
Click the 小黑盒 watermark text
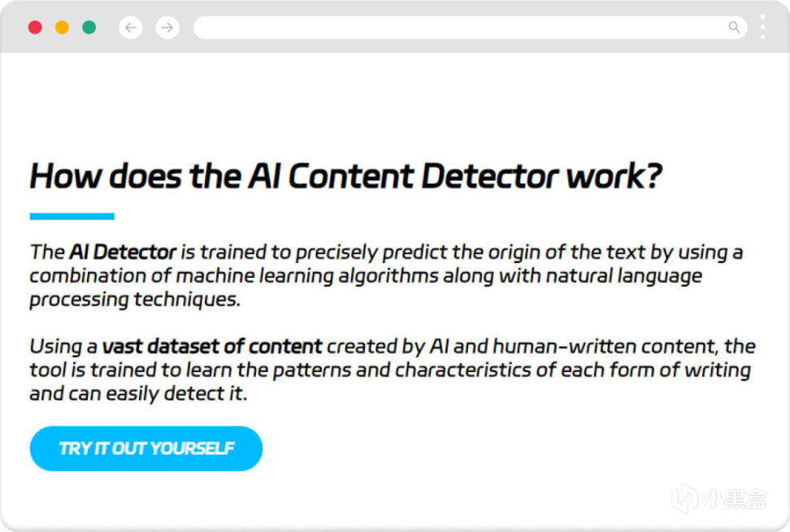735,499
